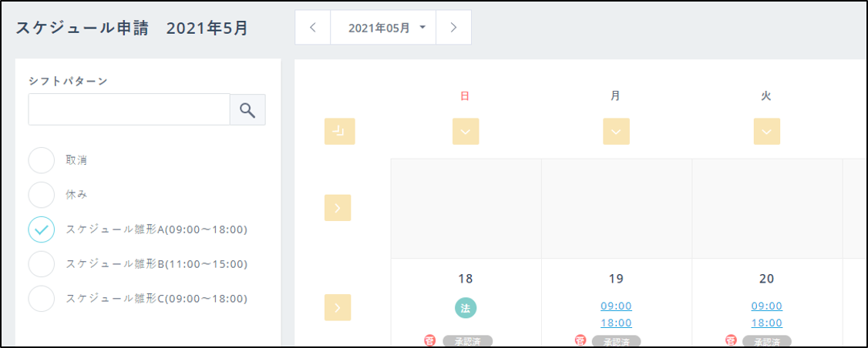This screenshot has width=868, height=348.
Task: Click the shift pattern search magnifier icon
Action: point(247,110)
